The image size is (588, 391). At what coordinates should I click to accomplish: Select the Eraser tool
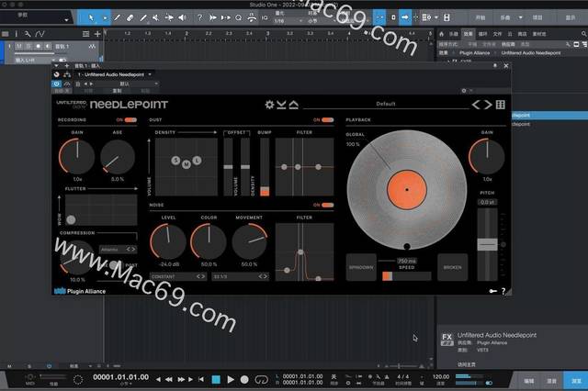pyautogui.click(x=130, y=17)
